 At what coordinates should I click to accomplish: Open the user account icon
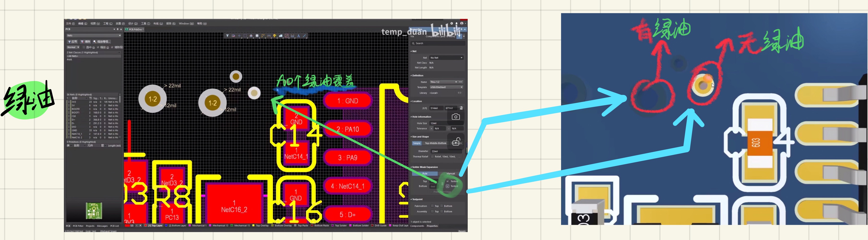click(x=462, y=24)
